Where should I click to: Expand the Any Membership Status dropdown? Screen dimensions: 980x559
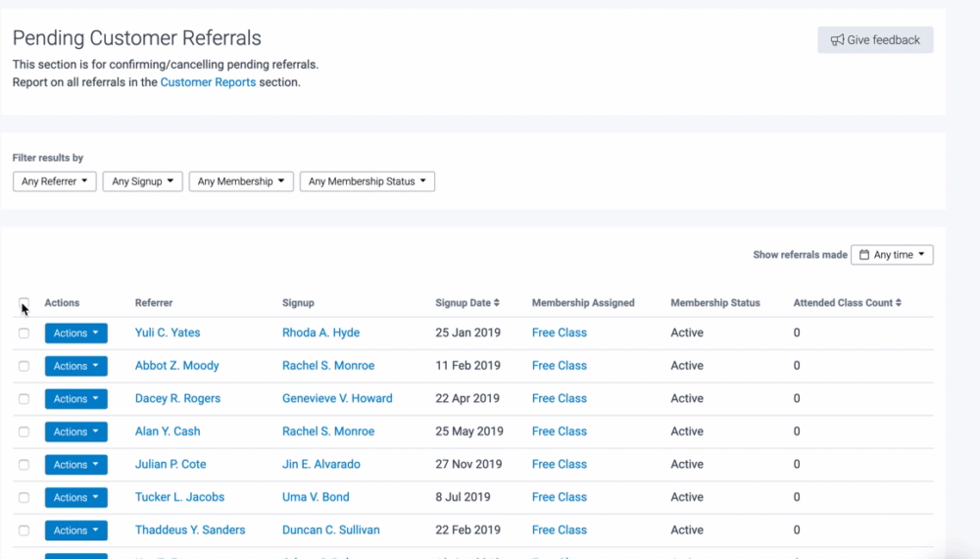(x=367, y=181)
